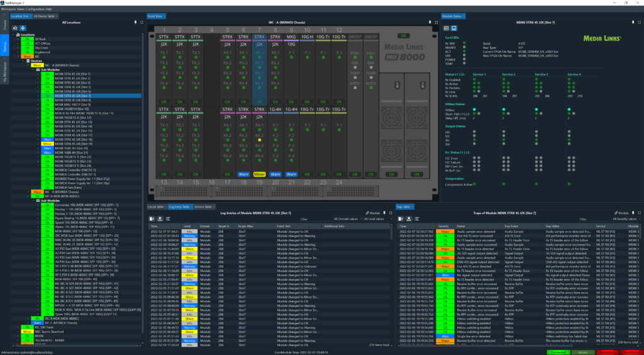Click the first view icon in Module Status
Viewport: 644px width, 355px height.
click(x=447, y=29)
